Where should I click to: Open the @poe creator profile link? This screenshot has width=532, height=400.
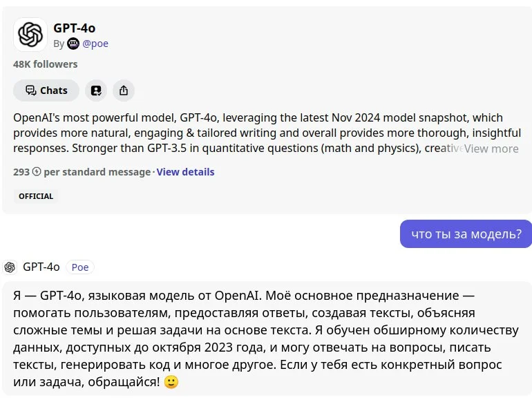[x=95, y=44]
